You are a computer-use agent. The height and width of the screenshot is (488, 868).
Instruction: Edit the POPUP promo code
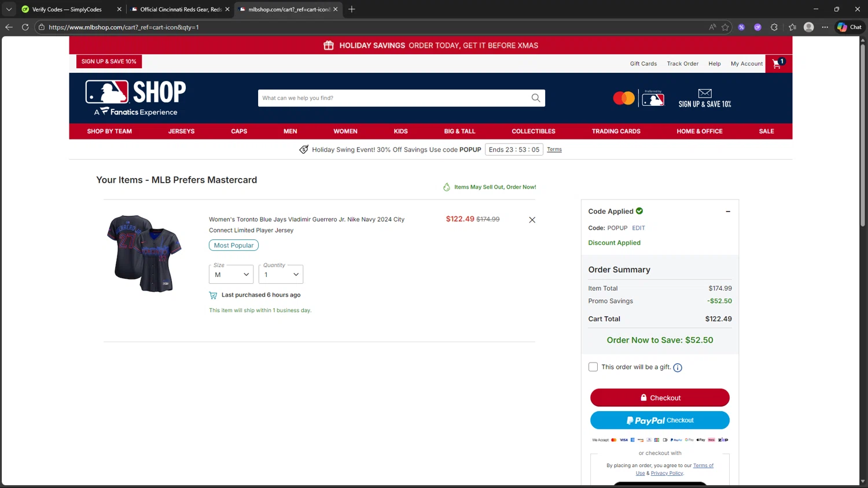[638, 228]
